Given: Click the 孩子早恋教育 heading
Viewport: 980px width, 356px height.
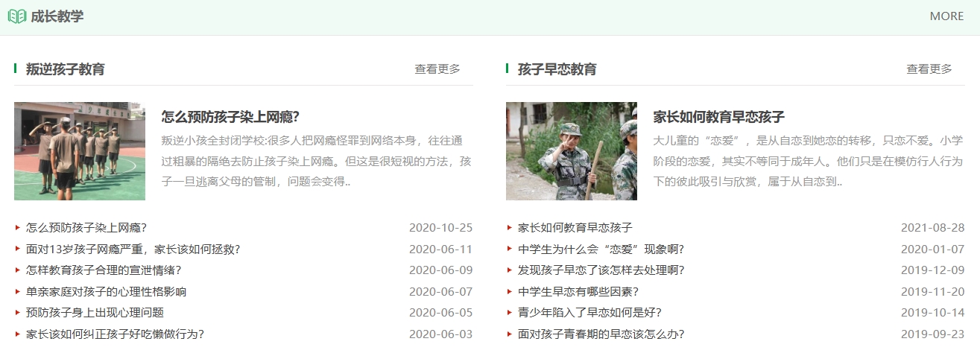Looking at the screenshot, I should click(557, 69).
